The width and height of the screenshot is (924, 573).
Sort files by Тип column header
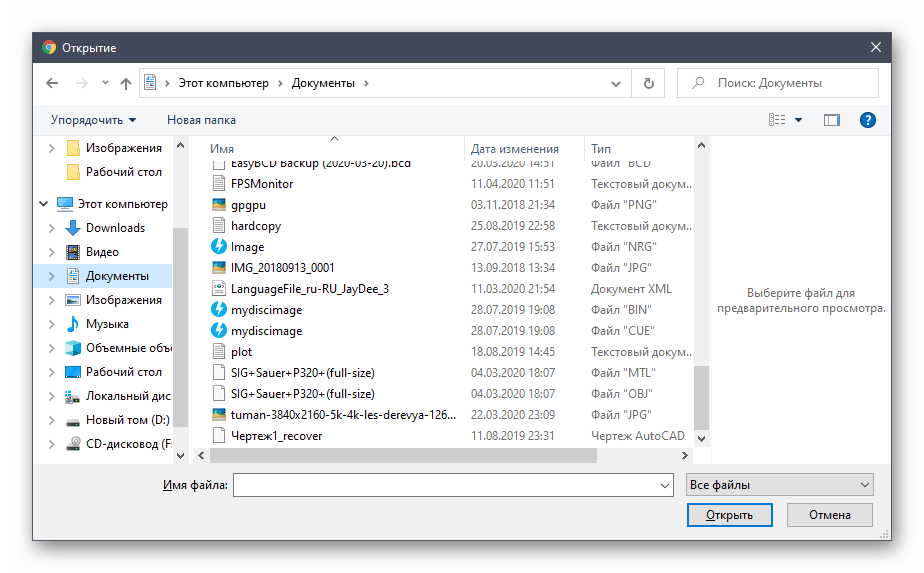pos(601,149)
